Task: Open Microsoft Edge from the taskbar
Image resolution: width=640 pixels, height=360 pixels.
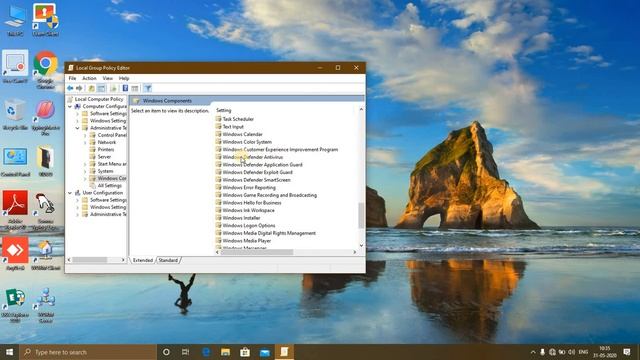Action: pyautogui.click(x=206, y=352)
